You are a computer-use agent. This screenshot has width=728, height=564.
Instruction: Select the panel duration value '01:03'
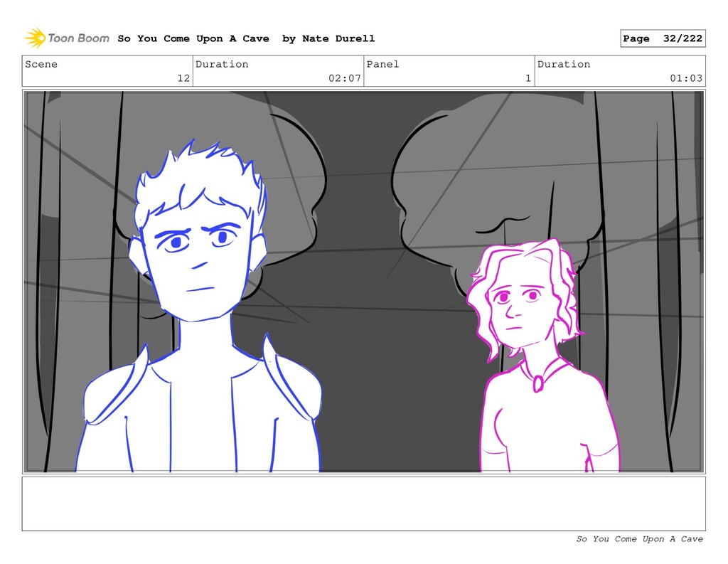point(686,78)
